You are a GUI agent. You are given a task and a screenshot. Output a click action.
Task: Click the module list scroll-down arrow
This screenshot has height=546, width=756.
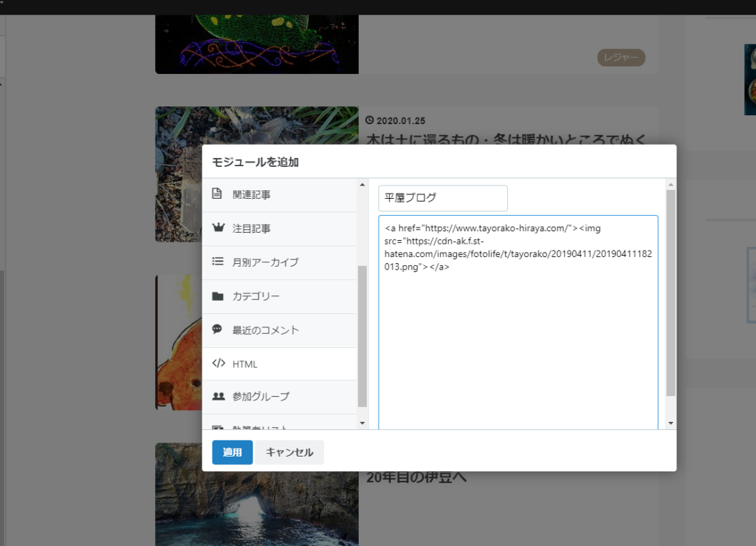pos(362,423)
